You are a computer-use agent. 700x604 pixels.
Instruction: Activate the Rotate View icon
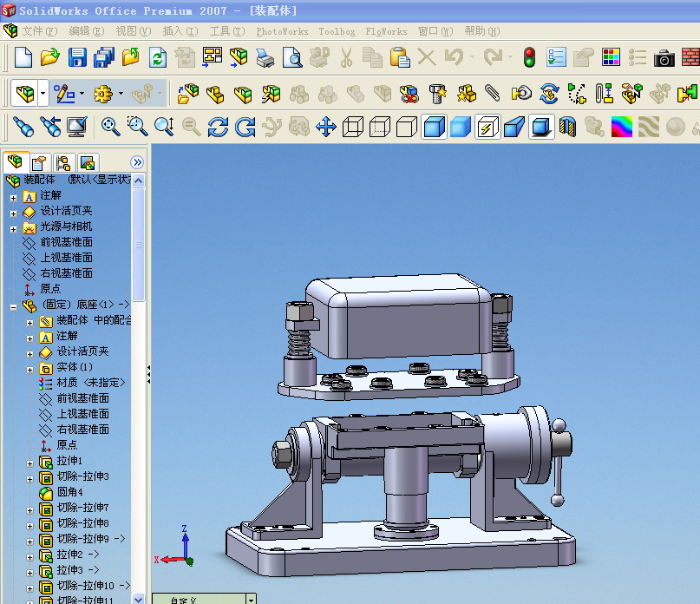click(218, 127)
